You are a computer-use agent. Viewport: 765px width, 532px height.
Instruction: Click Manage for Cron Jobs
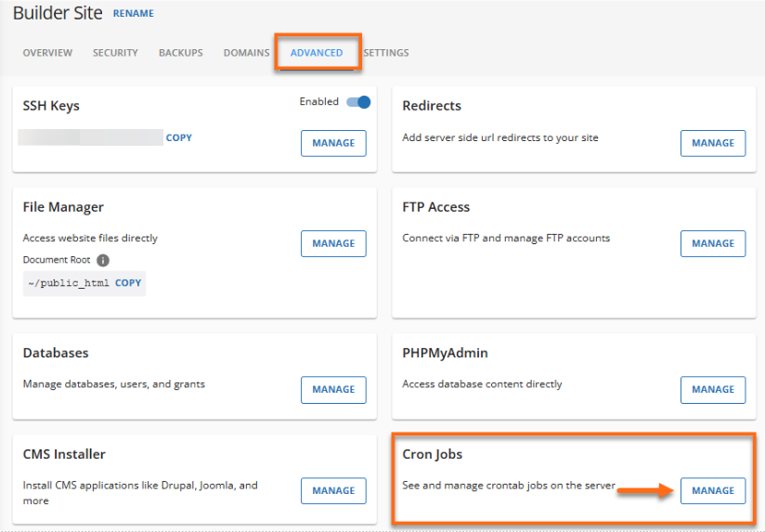point(713,490)
